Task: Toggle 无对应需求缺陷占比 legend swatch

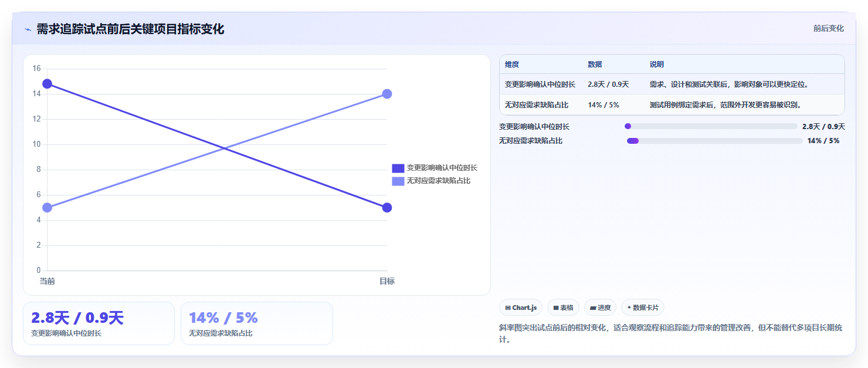Action: (x=398, y=181)
